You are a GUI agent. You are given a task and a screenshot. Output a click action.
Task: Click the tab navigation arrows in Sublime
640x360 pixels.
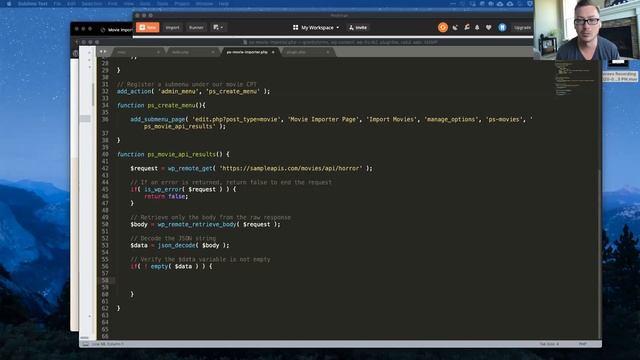pyautogui.click(x=103, y=52)
